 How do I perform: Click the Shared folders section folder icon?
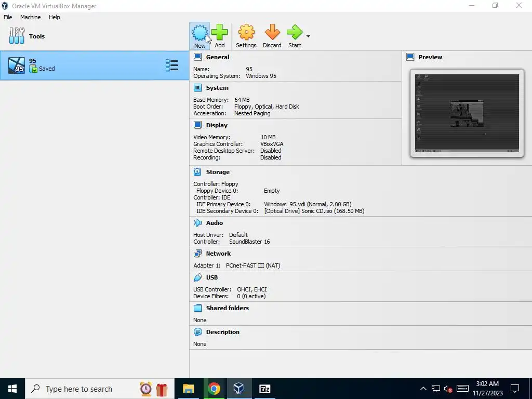(x=197, y=308)
